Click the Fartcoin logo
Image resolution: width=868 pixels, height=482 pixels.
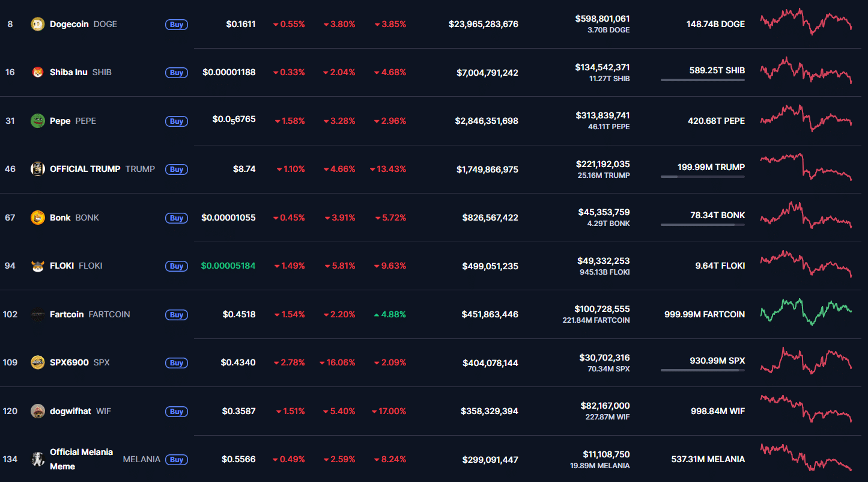(38, 314)
